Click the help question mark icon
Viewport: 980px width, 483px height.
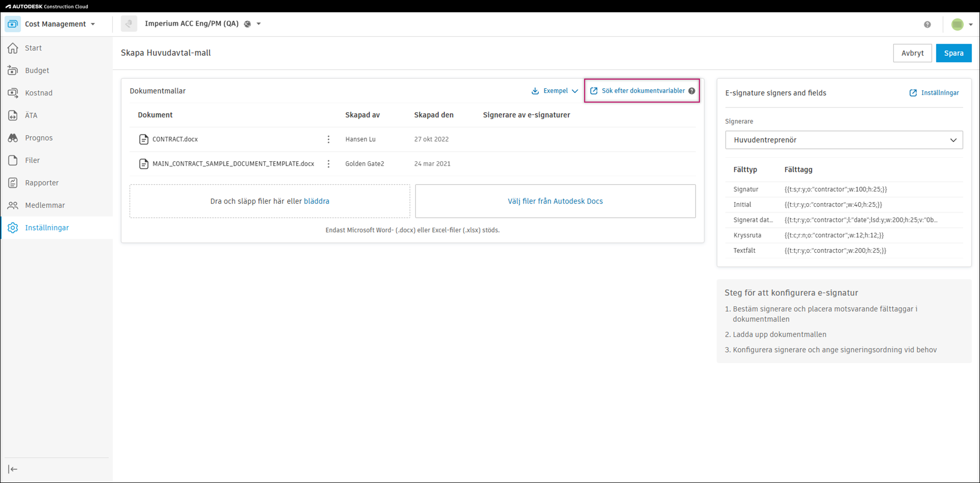927,25
